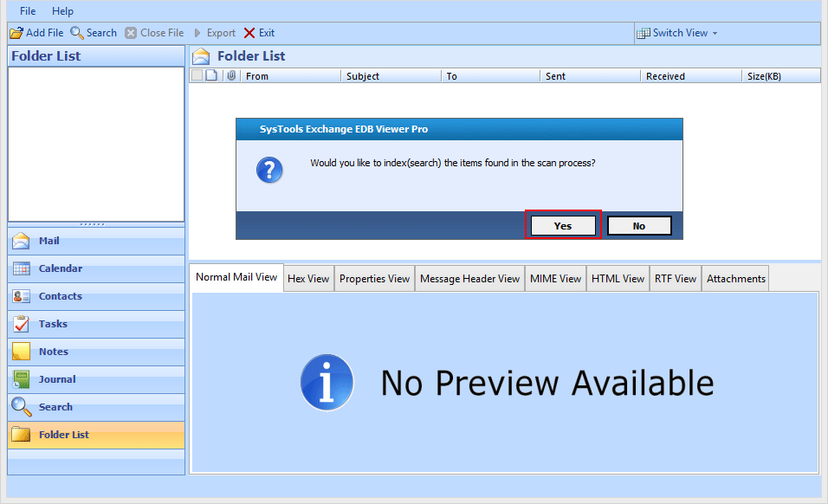
Task: Open the Notes yellow sticky icon
Action: coord(21,352)
